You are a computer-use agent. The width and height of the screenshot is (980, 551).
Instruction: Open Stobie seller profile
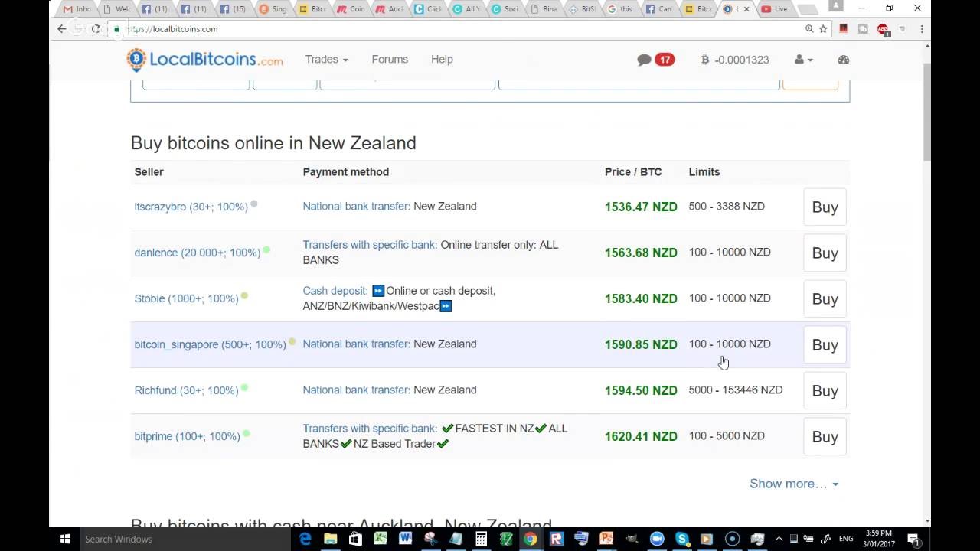click(x=186, y=298)
